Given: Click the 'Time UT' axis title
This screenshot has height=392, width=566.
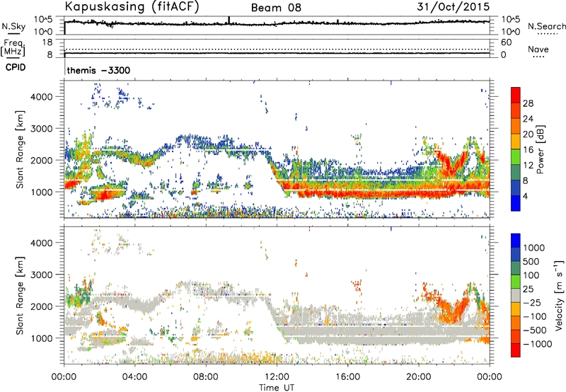Looking at the screenshot, I should pos(277,388).
